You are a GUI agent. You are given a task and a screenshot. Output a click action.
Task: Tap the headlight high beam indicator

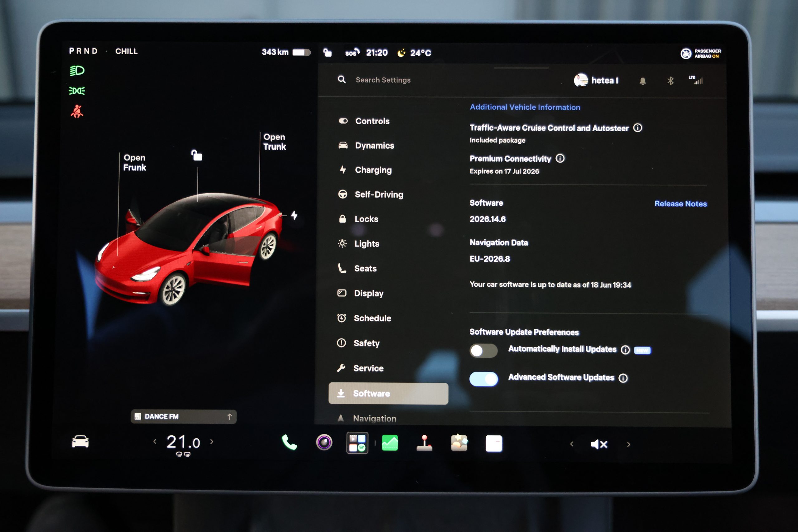click(77, 70)
